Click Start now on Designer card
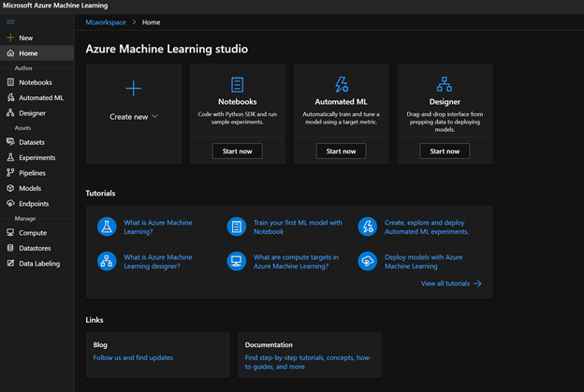 pos(445,152)
